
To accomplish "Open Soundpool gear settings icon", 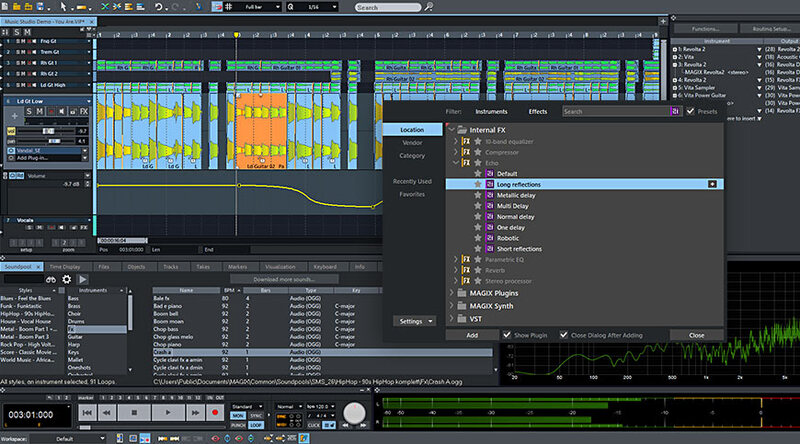I will 68,279.
